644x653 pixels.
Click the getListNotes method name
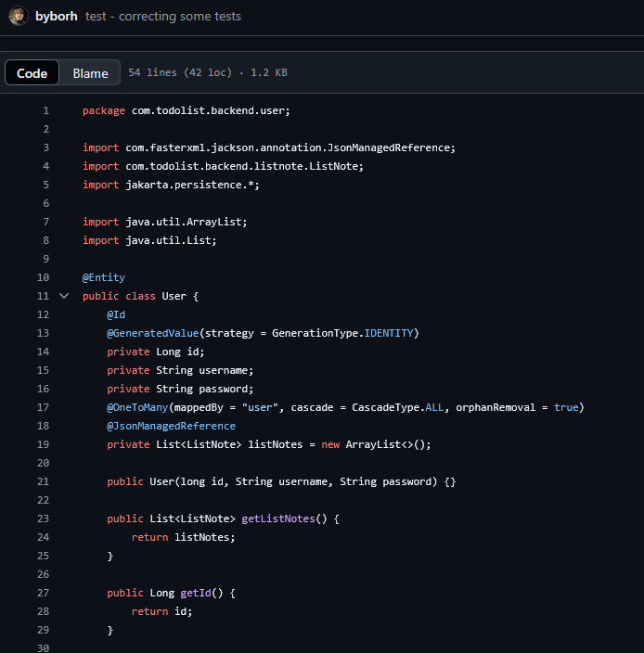(277, 519)
